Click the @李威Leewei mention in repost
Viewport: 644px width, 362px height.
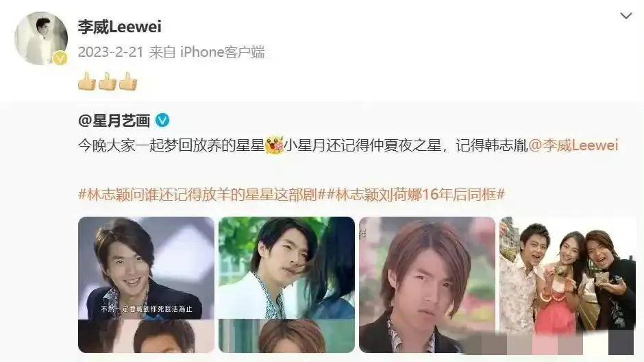pyautogui.click(x=573, y=145)
